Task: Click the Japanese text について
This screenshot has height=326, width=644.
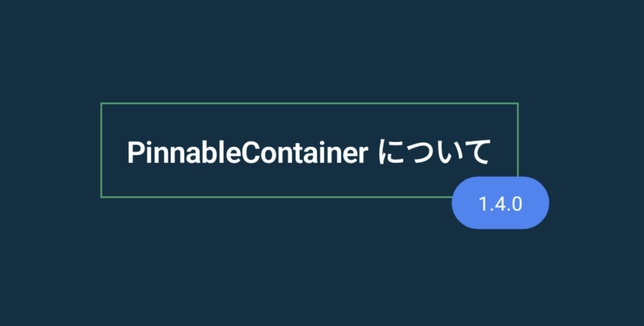Action: pos(434,153)
